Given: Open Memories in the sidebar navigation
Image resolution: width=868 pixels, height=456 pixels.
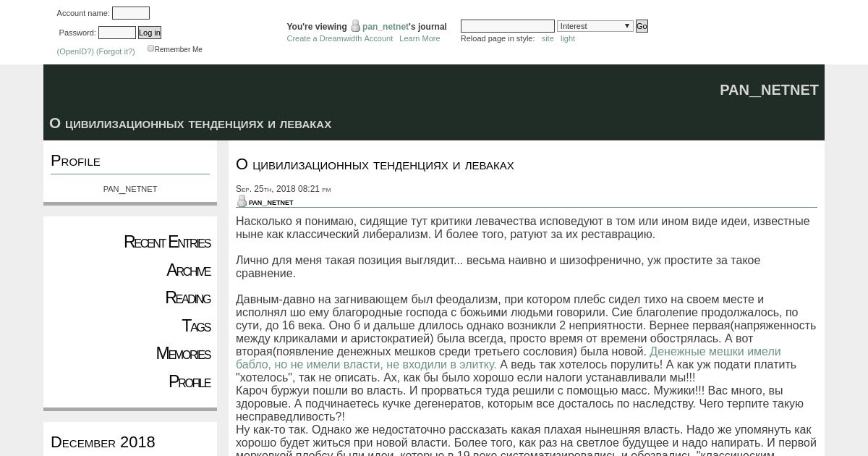Looking at the screenshot, I should coord(183,354).
